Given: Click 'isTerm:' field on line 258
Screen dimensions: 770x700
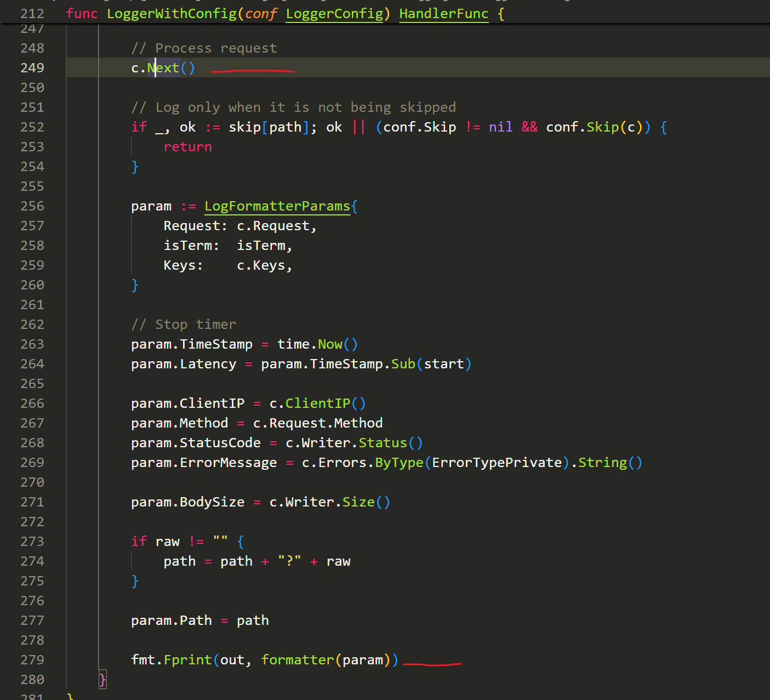Looking at the screenshot, I should coord(191,246).
